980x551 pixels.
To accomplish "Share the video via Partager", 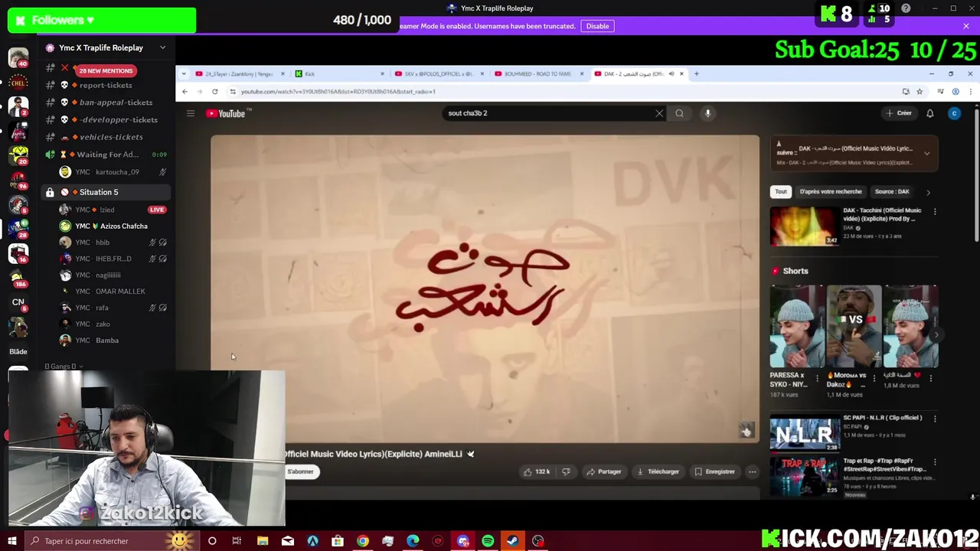I will click(603, 471).
